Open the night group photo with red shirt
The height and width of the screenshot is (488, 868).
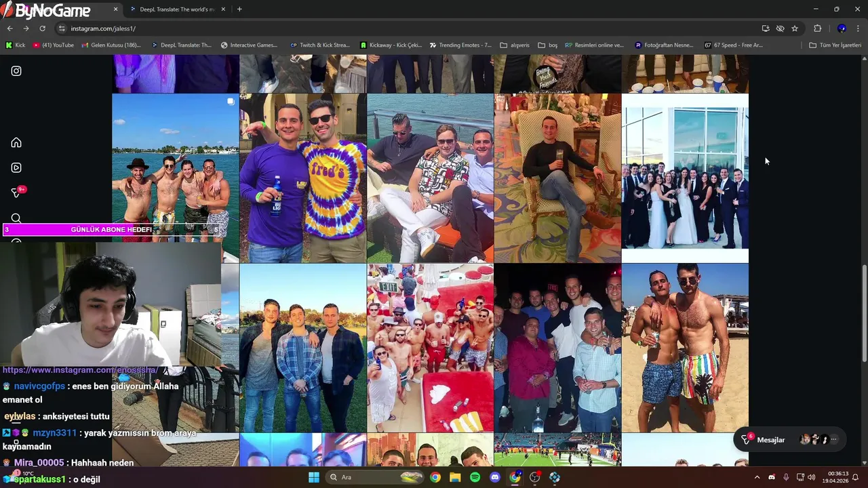557,348
